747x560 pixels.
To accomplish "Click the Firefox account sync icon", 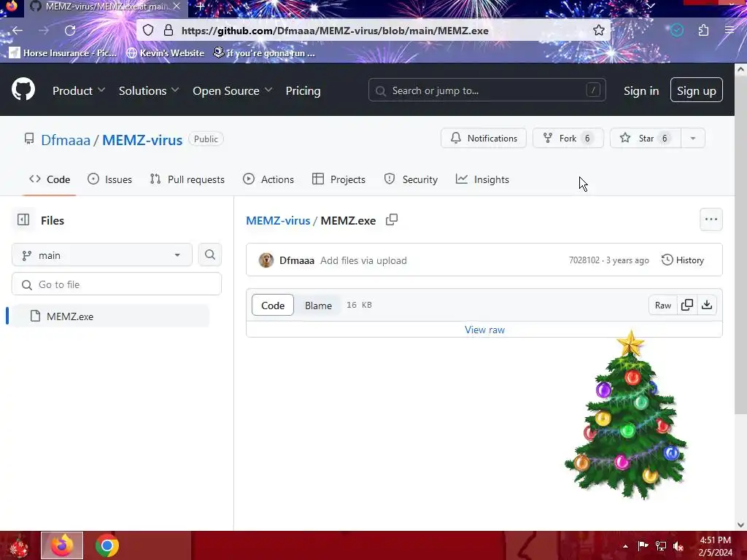I will click(x=677, y=31).
